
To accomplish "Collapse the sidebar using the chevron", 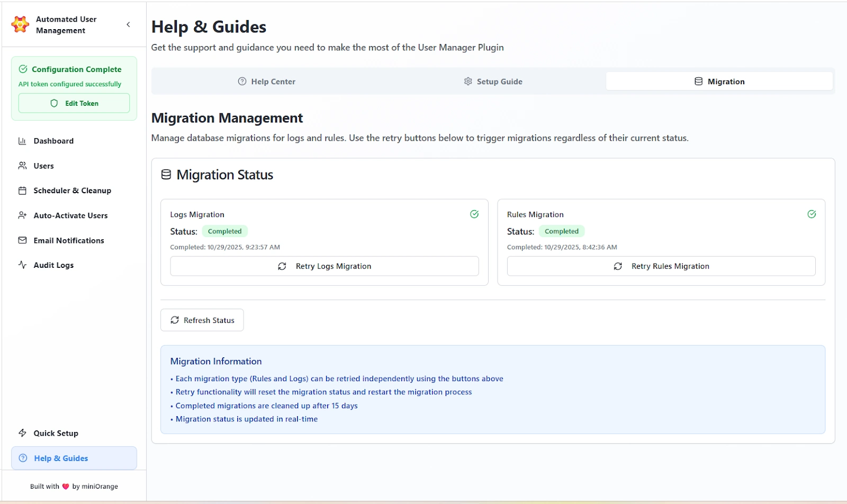I will [x=128, y=24].
